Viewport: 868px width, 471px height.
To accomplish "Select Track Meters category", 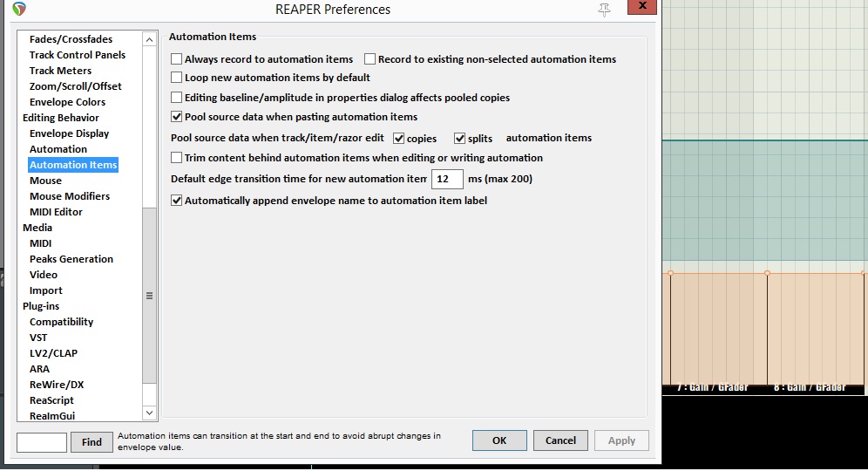I will 60,71.
